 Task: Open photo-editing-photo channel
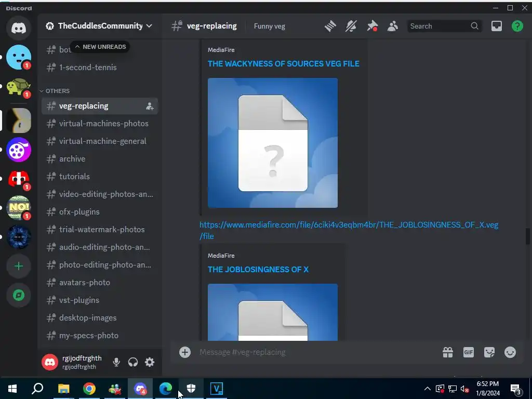pos(99,264)
